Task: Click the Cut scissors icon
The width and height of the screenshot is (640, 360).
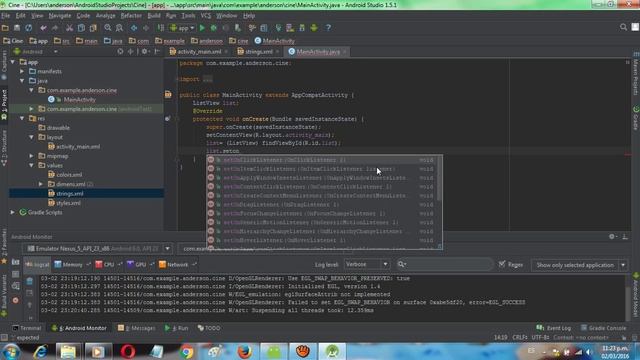Action: (x=69, y=28)
